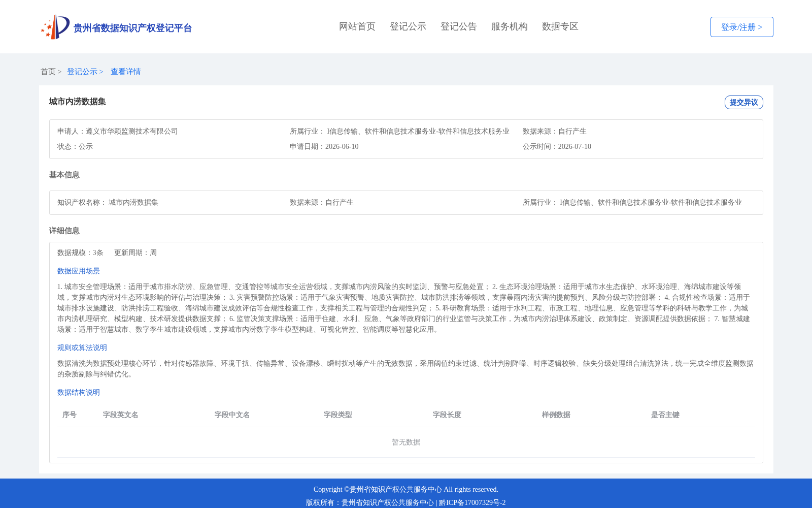Click the 样例数据 column header
The image size is (812, 508).
[x=556, y=415]
